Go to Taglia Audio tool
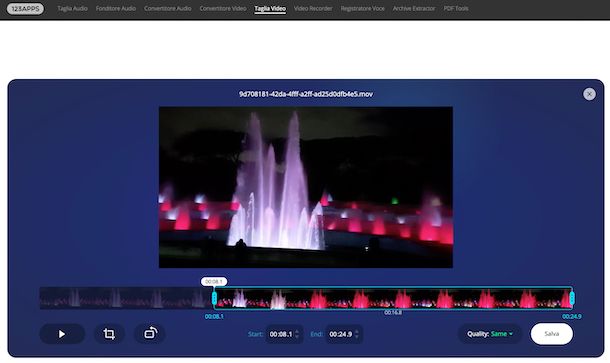Viewport: 610px width, 363px height. point(72,9)
